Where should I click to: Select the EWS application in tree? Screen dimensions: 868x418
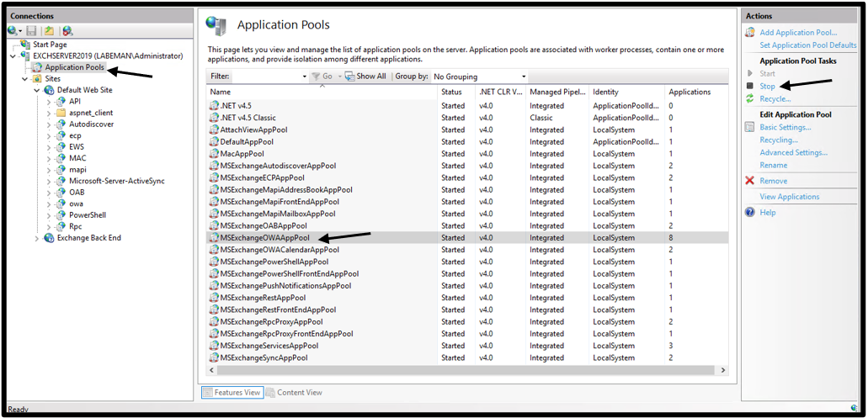[77, 147]
